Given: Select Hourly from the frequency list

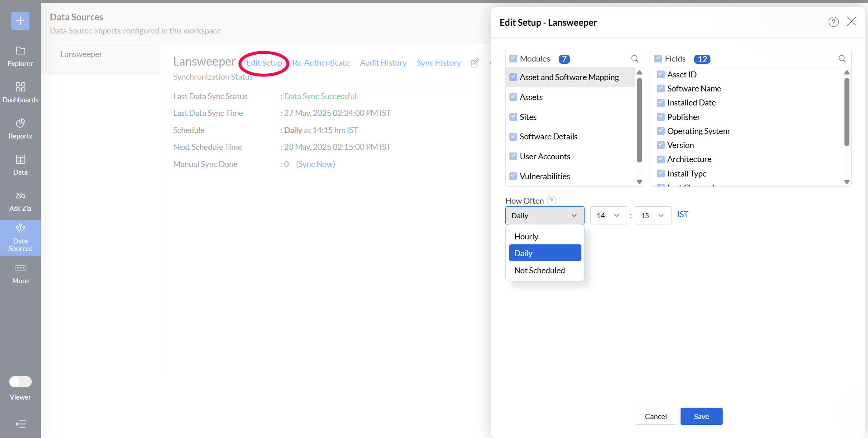Looking at the screenshot, I should tap(527, 237).
